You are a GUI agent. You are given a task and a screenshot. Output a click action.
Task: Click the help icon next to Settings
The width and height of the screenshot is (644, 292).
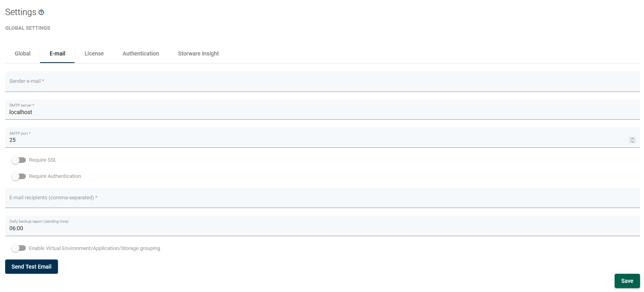click(x=41, y=12)
